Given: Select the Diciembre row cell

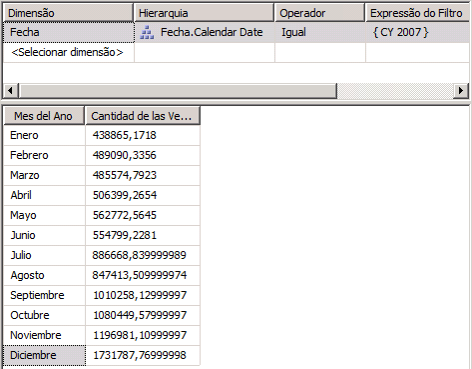Looking at the screenshot, I should [x=44, y=355].
